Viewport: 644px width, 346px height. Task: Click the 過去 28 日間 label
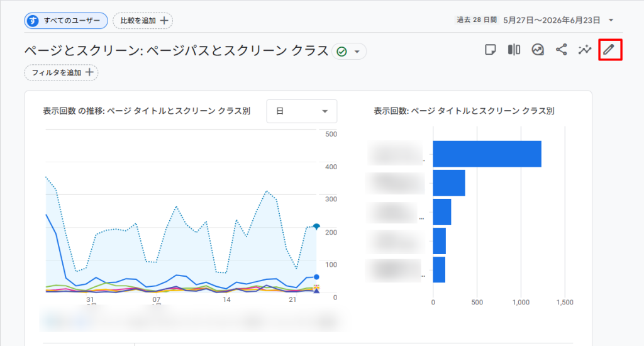[477, 20]
